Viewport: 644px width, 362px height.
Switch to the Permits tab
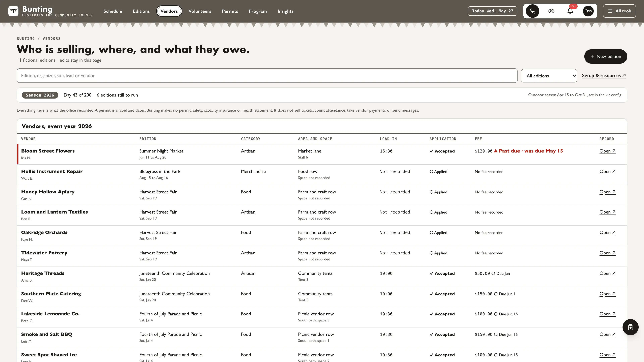pos(230,11)
